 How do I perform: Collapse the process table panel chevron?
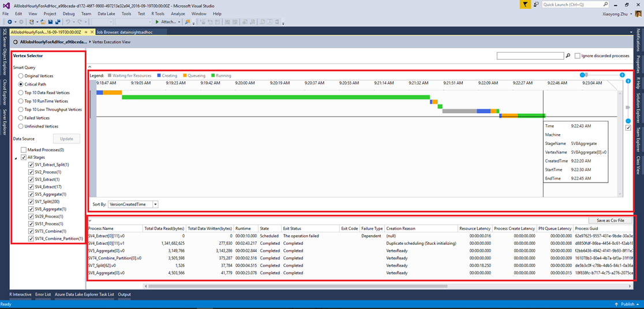pos(89,221)
